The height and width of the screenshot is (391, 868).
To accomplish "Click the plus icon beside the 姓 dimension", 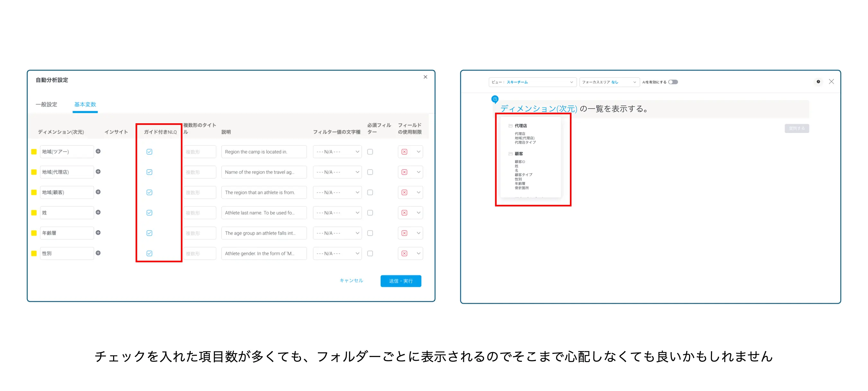I will click(98, 213).
